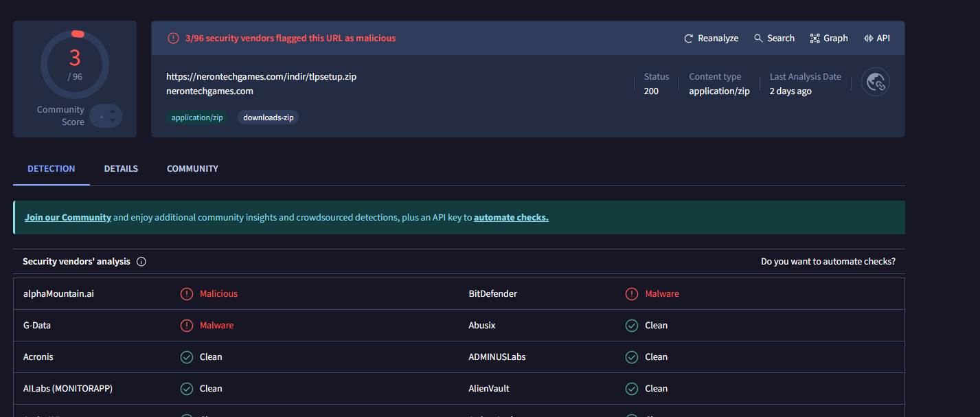Click the G-Data vendor name
The image size is (980, 417).
click(37, 326)
